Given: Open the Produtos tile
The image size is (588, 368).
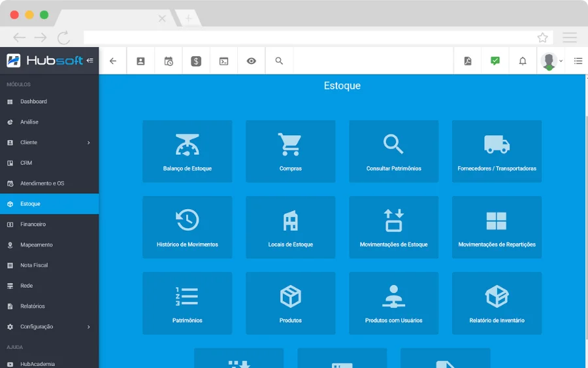Looking at the screenshot, I should 290,303.
